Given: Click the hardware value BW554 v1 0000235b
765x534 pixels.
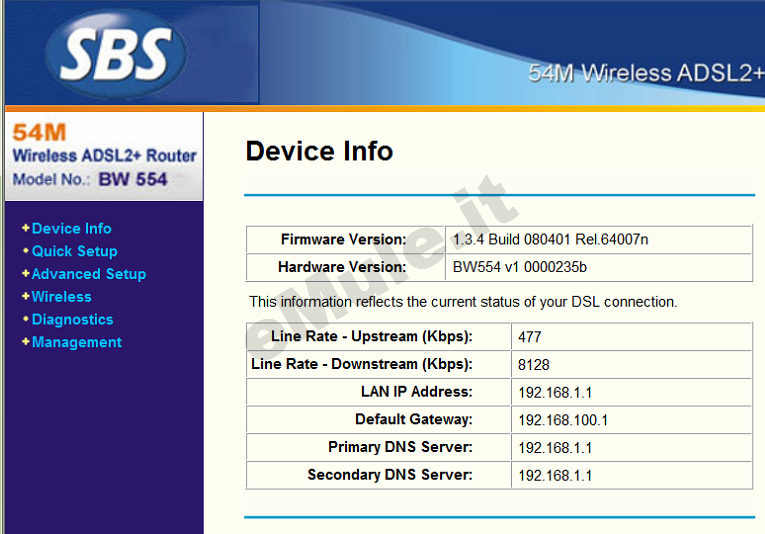Looking at the screenshot, I should click(520, 267).
